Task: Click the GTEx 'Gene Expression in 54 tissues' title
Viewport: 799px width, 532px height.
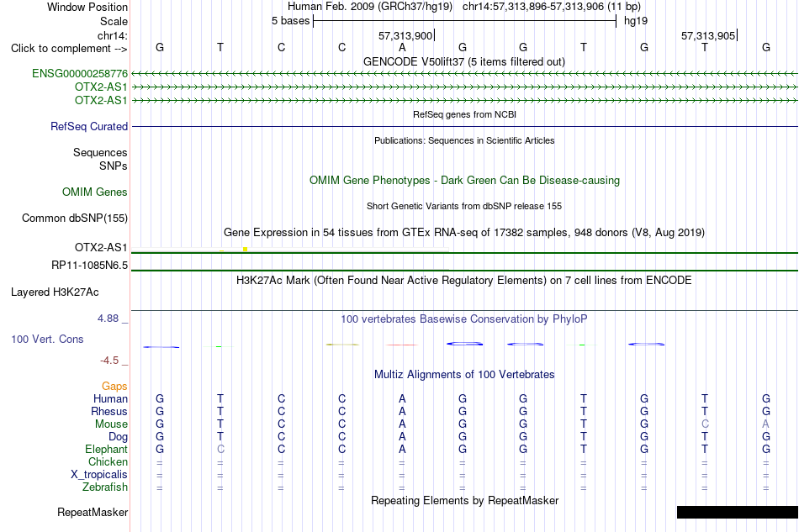Action: coord(463,233)
